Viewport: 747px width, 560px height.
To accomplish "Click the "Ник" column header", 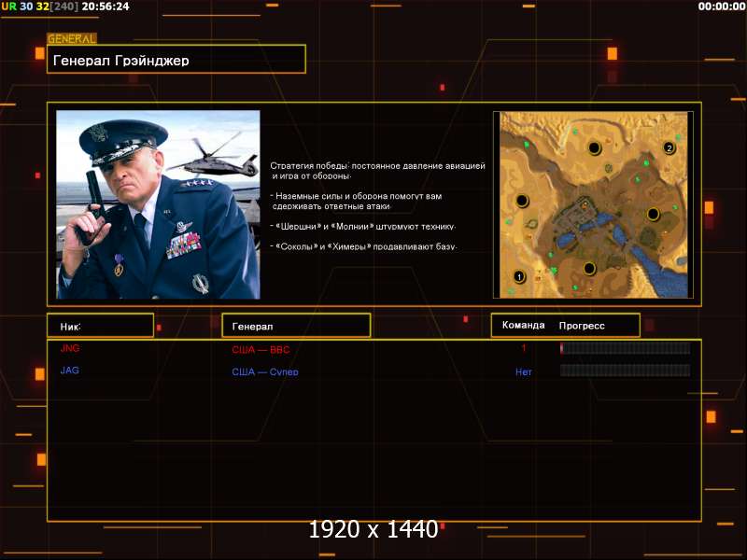I will pos(100,326).
